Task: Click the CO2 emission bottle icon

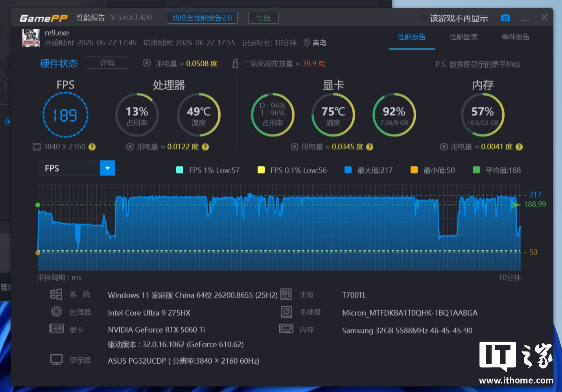Action: (235, 63)
